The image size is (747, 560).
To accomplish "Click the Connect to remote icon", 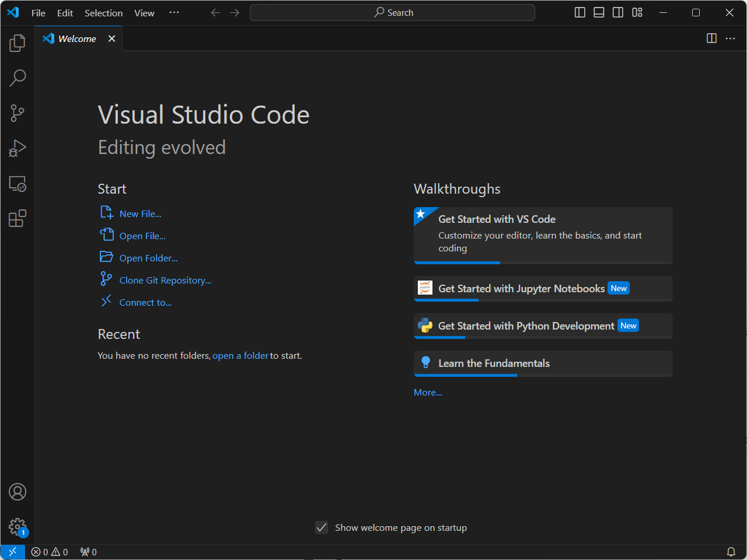I will (x=106, y=301).
